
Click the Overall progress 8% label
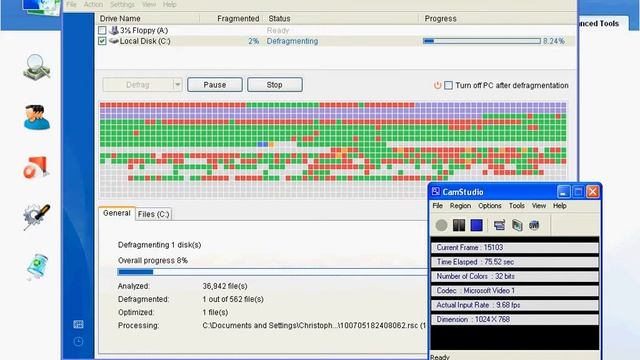[x=153, y=260]
